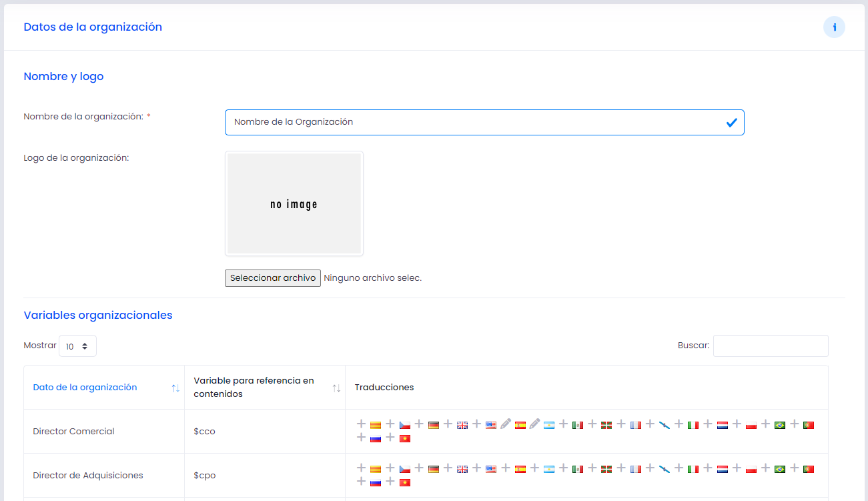Add Dutch translation for Director de Adquisiciones
The width and height of the screenshot is (868, 501).
[x=708, y=468]
